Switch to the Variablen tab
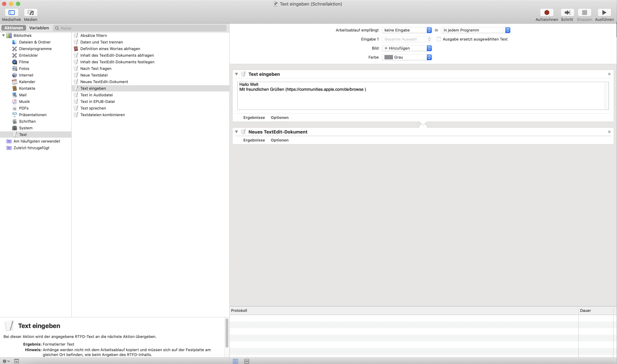The height and width of the screenshot is (364, 617). click(39, 28)
